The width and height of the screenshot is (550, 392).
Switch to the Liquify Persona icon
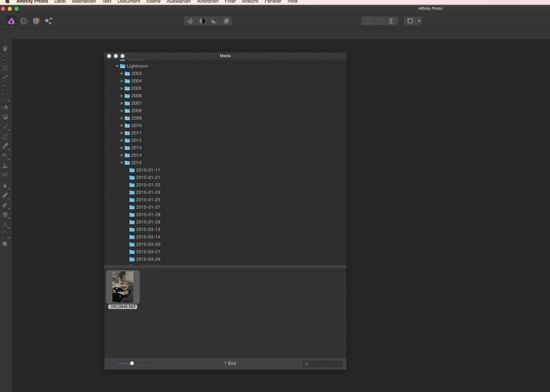click(24, 21)
